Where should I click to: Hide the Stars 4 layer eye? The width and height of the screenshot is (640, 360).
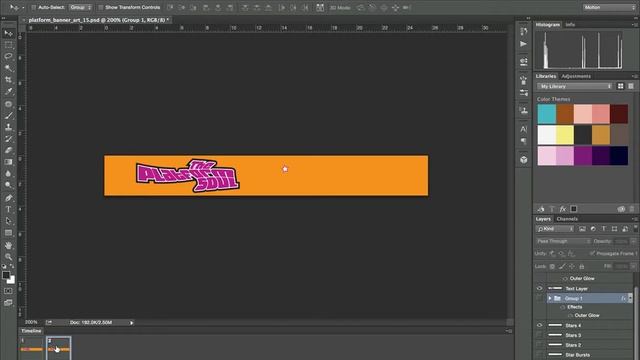click(539, 325)
